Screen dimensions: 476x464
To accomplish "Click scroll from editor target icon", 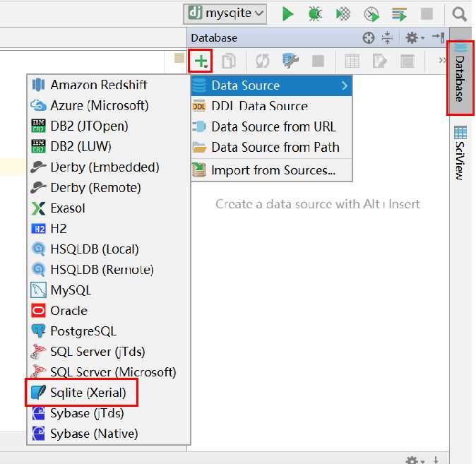I will [368, 38].
